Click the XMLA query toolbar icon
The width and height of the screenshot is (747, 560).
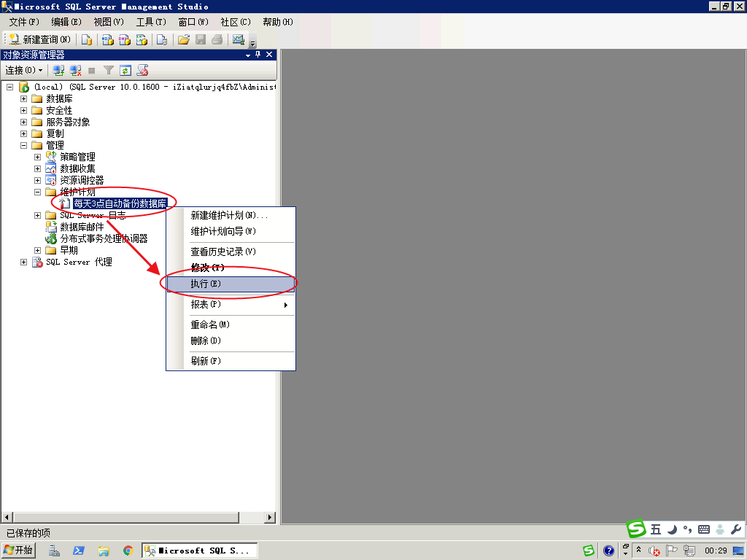[x=142, y=39]
